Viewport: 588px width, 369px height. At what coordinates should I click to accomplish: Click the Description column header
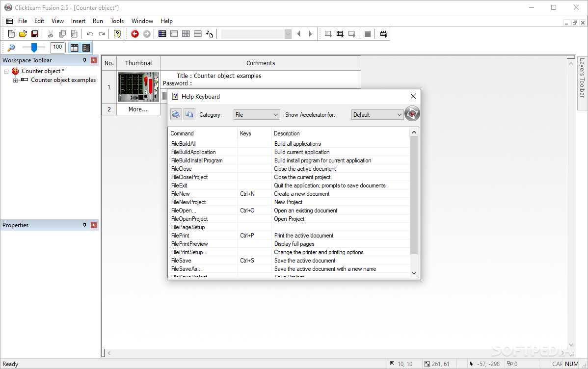point(341,133)
